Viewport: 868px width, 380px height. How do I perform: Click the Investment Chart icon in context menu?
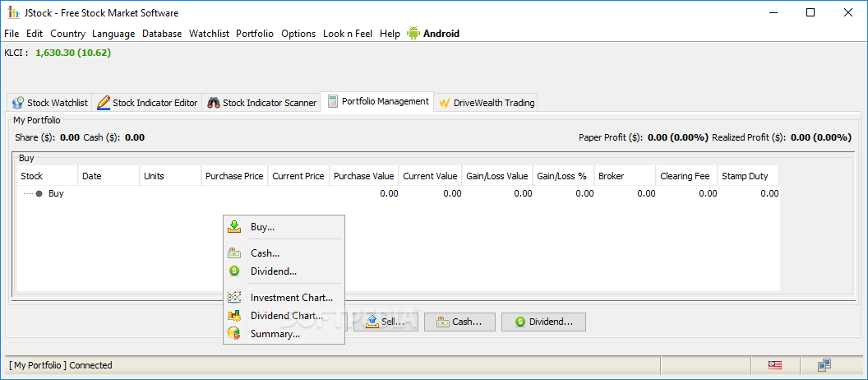tap(234, 298)
